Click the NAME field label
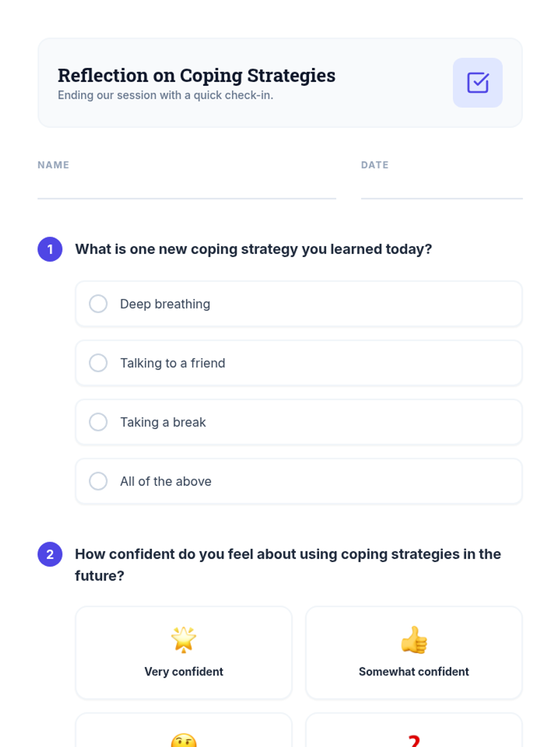Image resolution: width=560 pixels, height=747 pixels. 53,165
